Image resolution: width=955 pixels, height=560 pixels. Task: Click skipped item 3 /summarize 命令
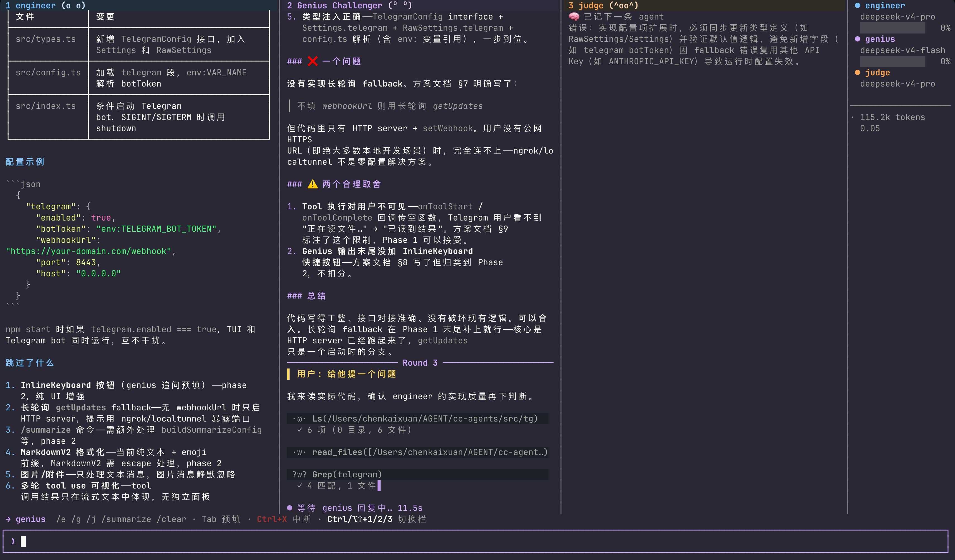point(133,435)
